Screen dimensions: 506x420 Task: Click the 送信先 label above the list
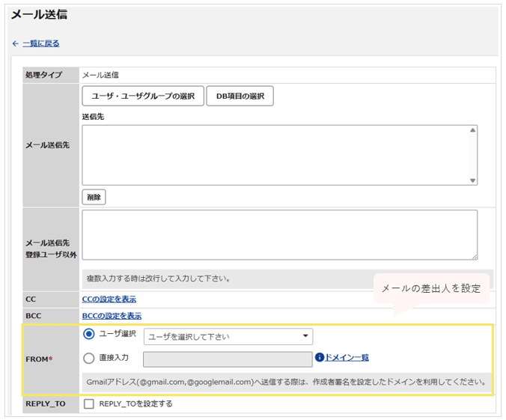[x=93, y=117]
